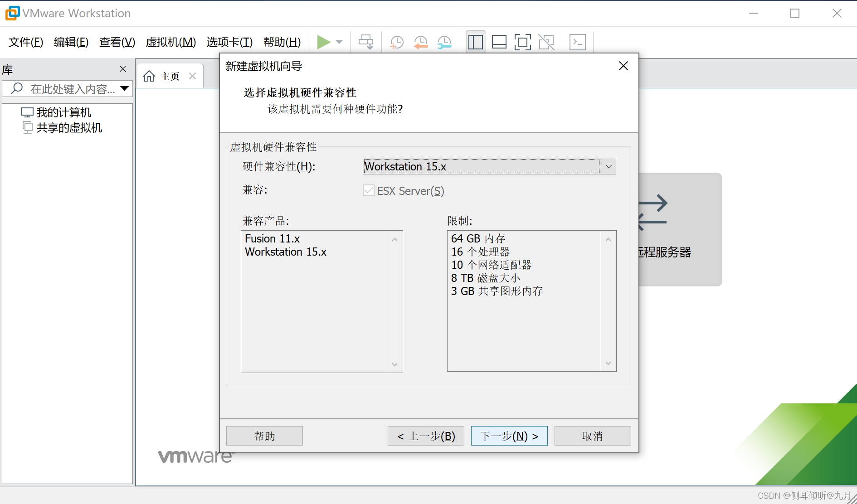Close the 新建虚拟机向导 dialog

[x=623, y=66]
